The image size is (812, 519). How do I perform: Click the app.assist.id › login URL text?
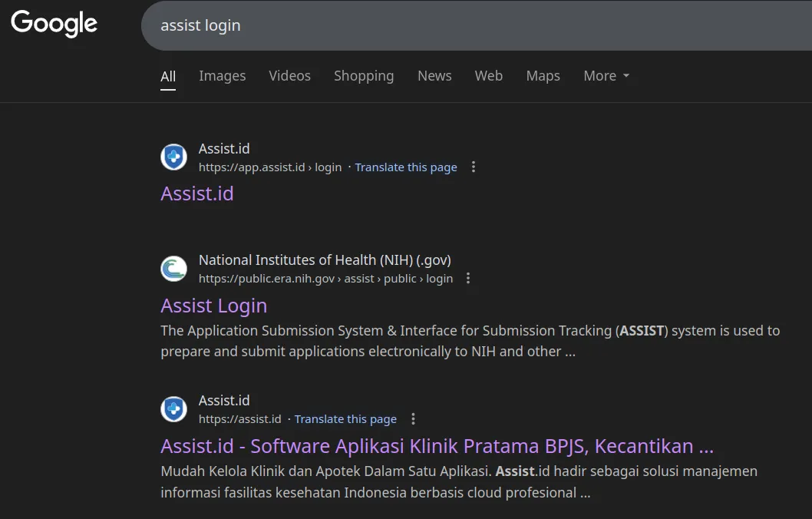(270, 167)
